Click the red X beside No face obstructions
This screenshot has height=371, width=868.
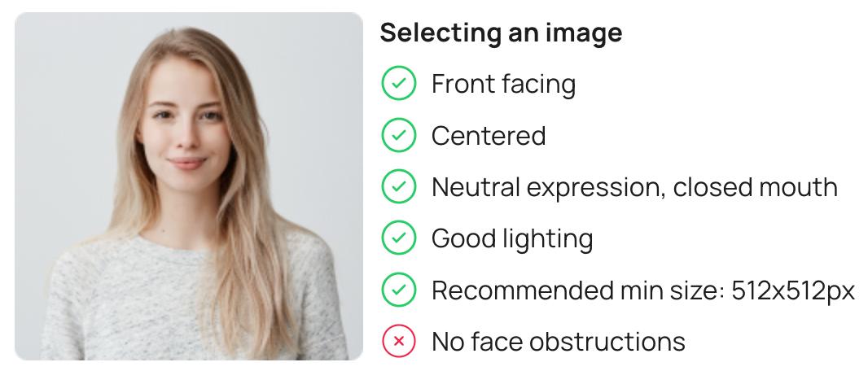(x=398, y=341)
